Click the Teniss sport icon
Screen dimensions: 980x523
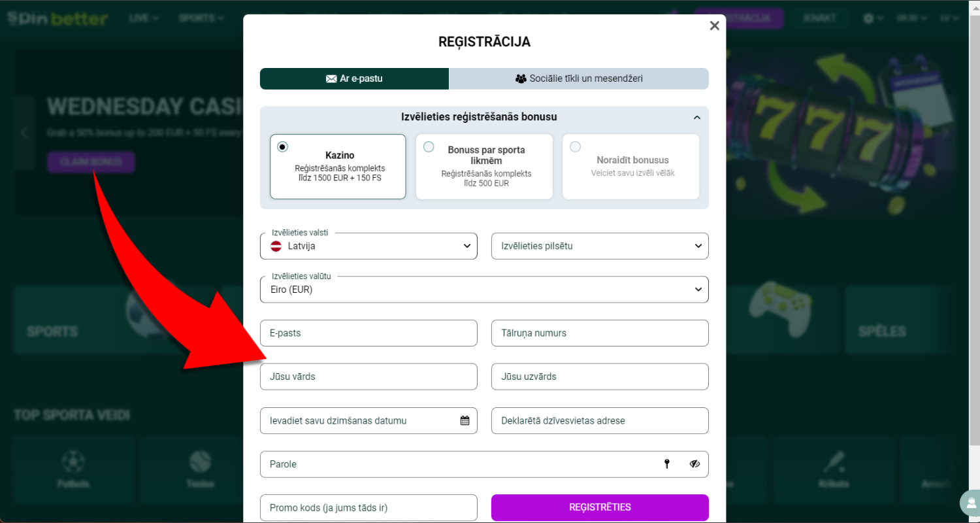pos(200,462)
